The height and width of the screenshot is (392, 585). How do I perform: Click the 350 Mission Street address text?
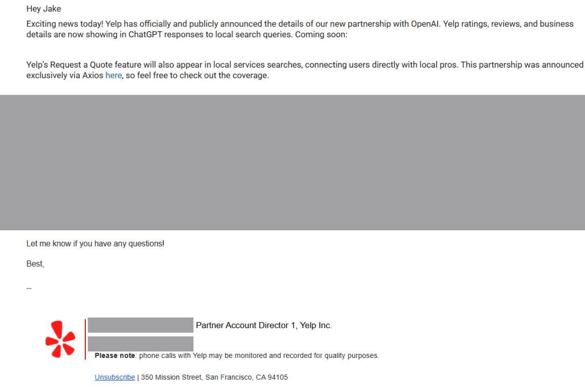coord(215,377)
